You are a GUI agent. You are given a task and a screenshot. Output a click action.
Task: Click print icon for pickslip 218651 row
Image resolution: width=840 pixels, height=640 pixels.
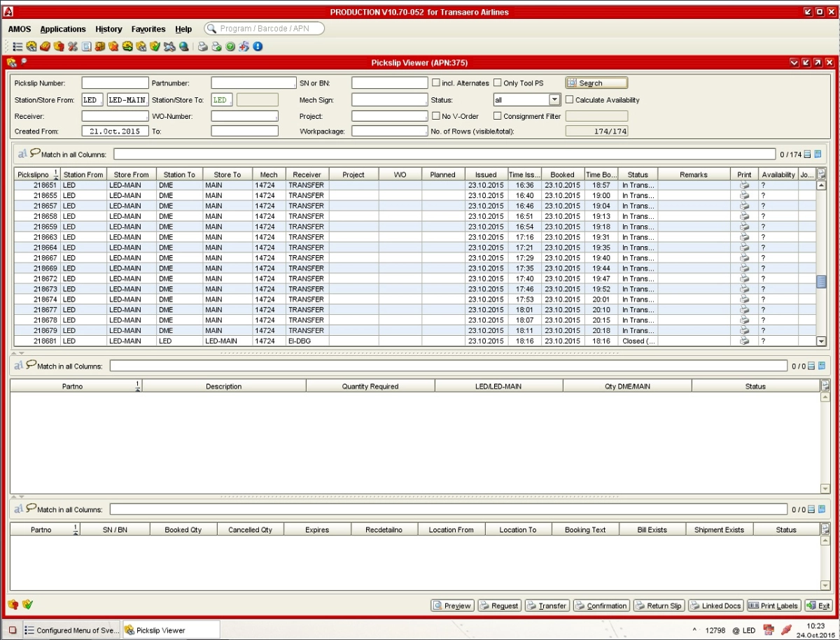click(744, 185)
